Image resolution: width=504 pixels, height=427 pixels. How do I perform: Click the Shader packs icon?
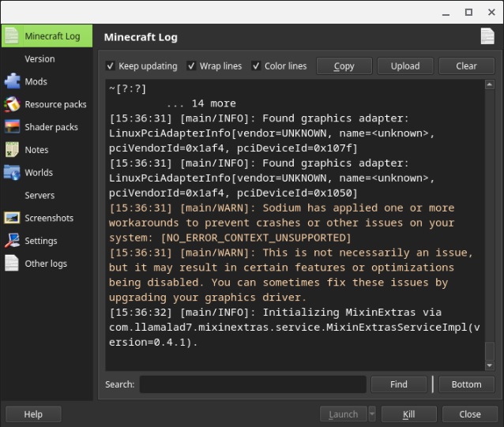(12, 127)
